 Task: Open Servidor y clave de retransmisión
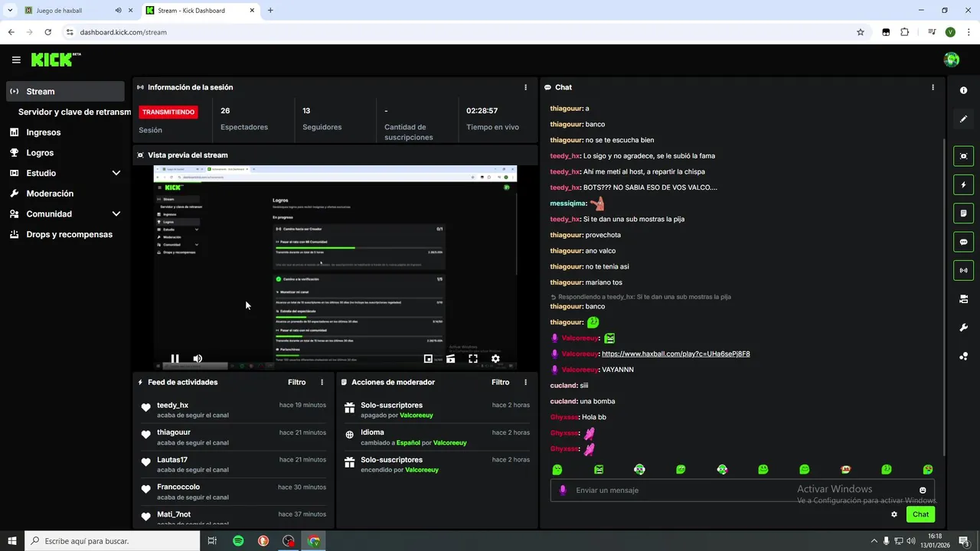[x=74, y=112]
